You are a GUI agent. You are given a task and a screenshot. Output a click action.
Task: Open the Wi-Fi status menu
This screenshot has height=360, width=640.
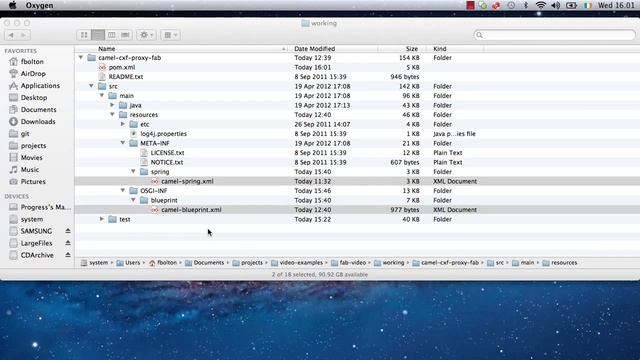[540, 5]
